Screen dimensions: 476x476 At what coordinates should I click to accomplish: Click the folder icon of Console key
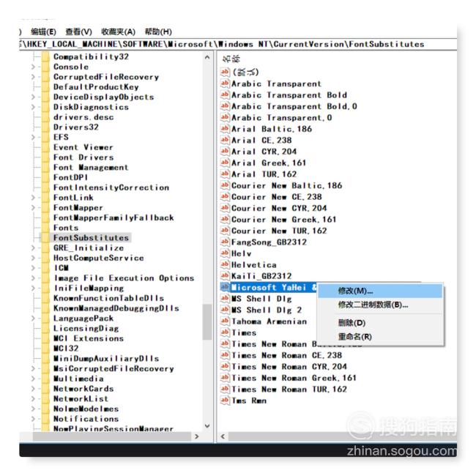click(x=45, y=67)
